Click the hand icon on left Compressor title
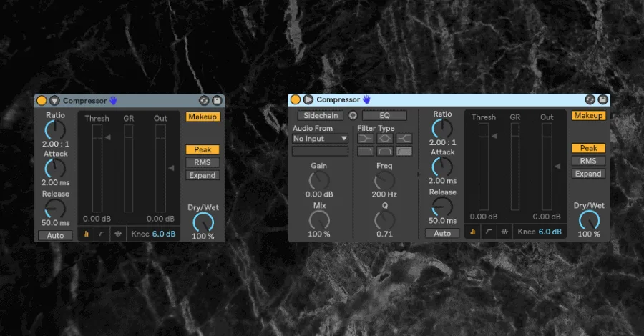Viewport: 644px width, 336px height. tap(113, 101)
